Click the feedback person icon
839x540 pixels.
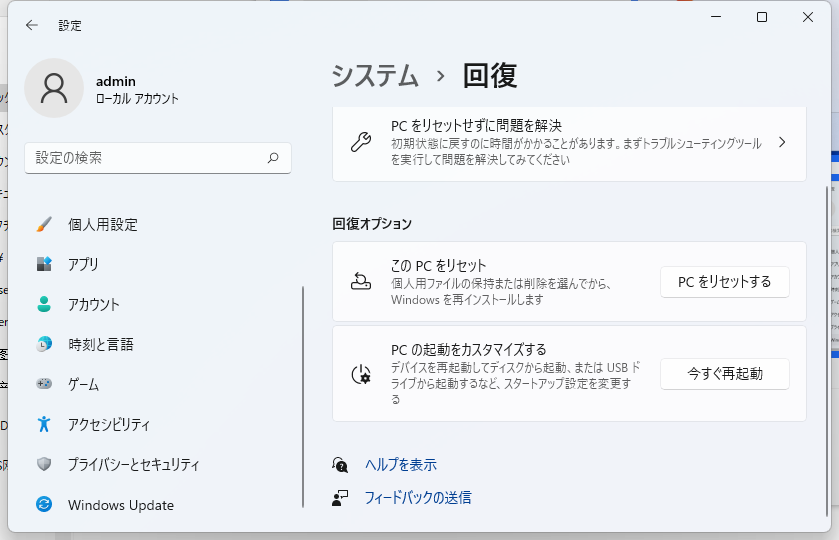coord(340,498)
